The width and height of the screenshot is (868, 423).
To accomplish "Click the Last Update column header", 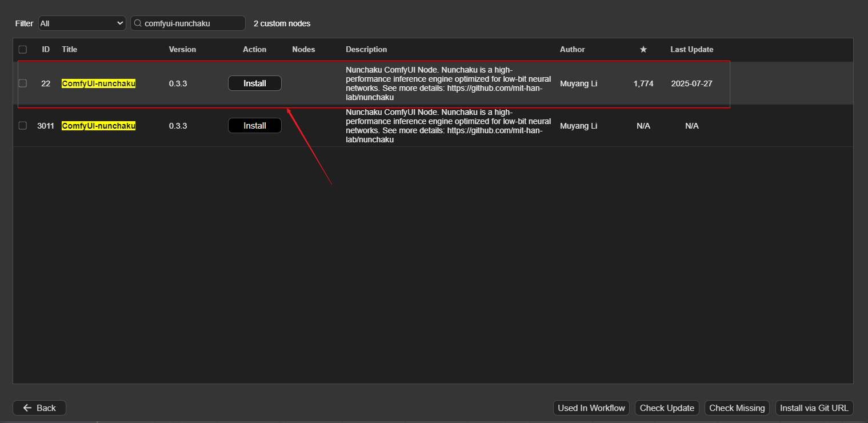I will point(691,50).
